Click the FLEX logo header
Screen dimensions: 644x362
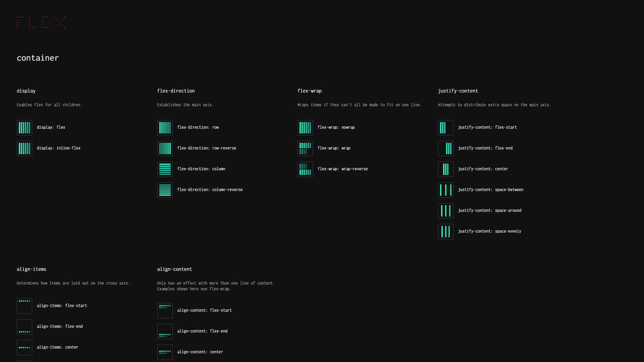(x=41, y=22)
